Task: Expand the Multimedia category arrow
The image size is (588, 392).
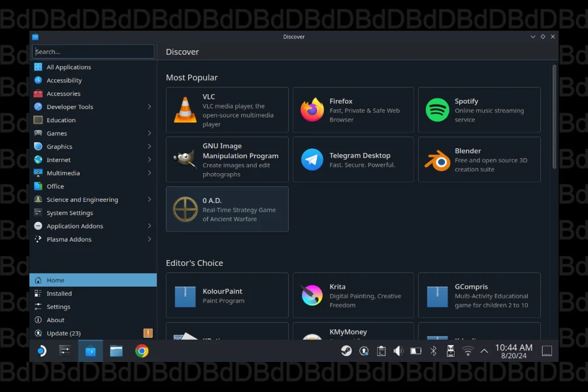Action: coord(149,173)
